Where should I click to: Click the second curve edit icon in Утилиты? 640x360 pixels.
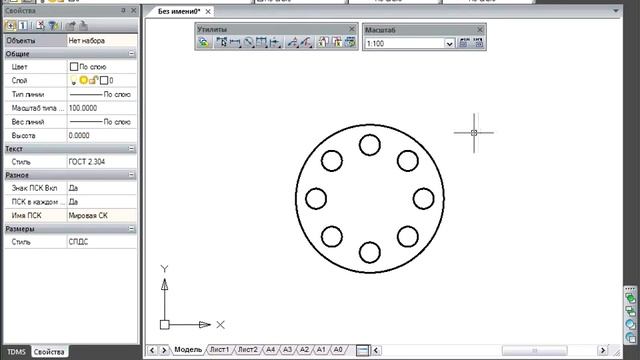point(306,42)
